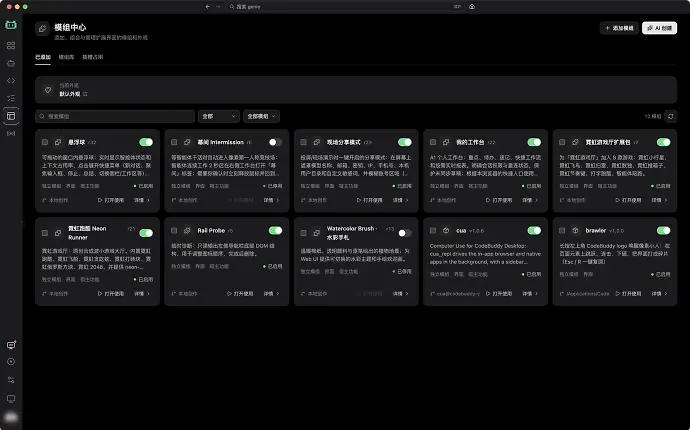690x430 pixels.
Task: Open the sidebar icon below the layout icon
Action: pos(11,133)
